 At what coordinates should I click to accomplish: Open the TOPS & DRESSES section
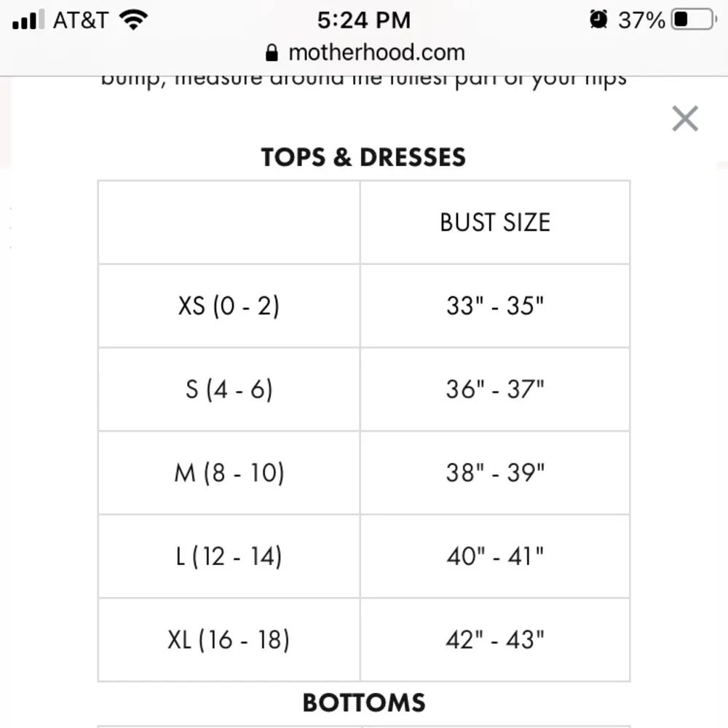363,157
